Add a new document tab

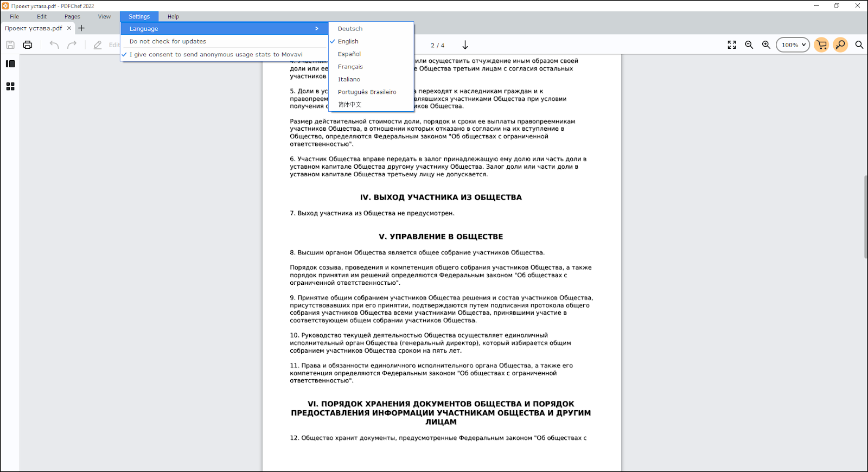(x=81, y=28)
